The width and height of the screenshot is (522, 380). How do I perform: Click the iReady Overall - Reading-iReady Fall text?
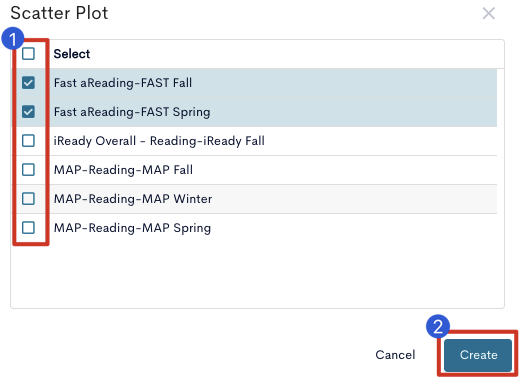pos(159,141)
